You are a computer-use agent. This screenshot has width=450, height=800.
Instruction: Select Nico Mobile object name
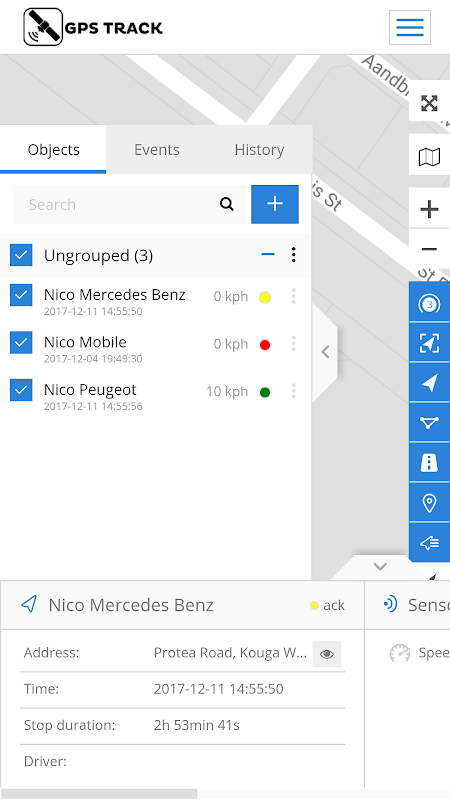(85, 342)
